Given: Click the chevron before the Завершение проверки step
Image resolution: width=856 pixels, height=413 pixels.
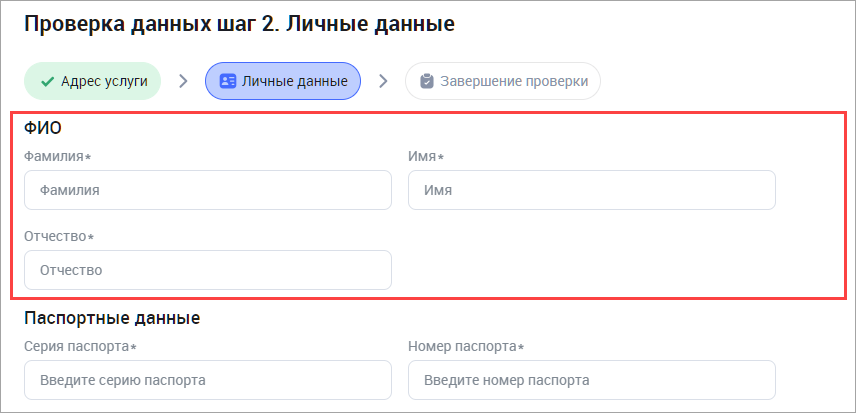Looking at the screenshot, I should (x=383, y=81).
